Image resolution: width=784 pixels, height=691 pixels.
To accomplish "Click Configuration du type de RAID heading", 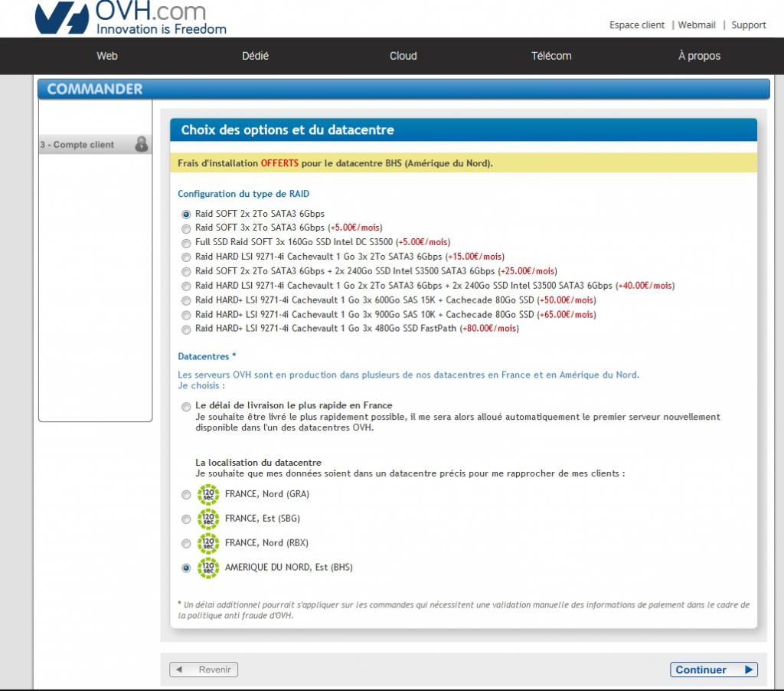I will pyautogui.click(x=243, y=194).
